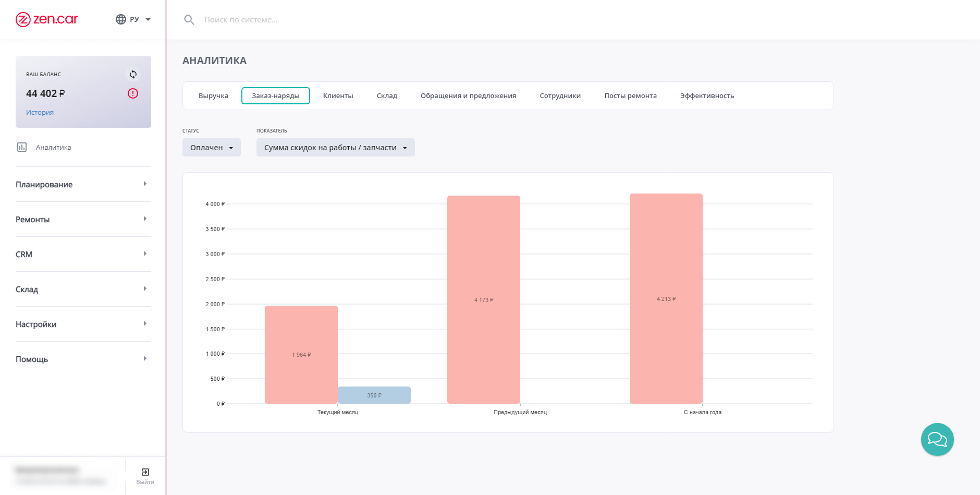Expand the Настройки menu section

(83, 324)
